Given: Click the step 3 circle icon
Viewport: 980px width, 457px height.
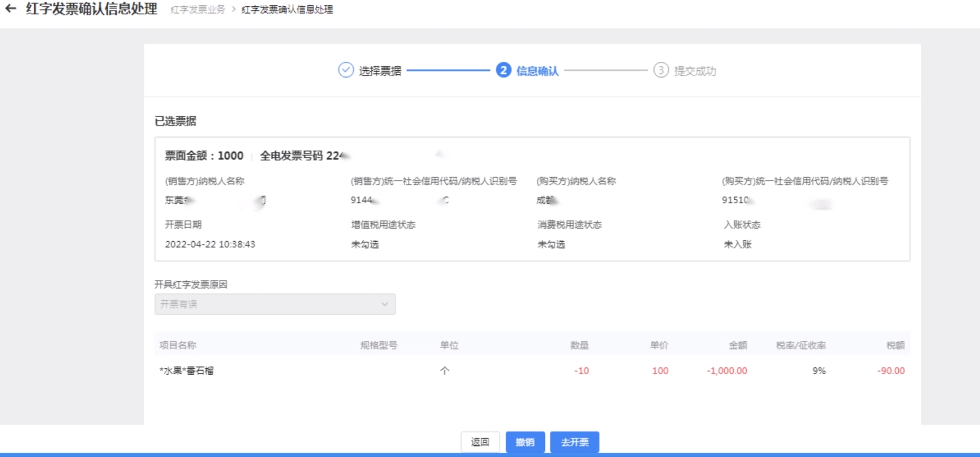Looking at the screenshot, I should pos(661,70).
